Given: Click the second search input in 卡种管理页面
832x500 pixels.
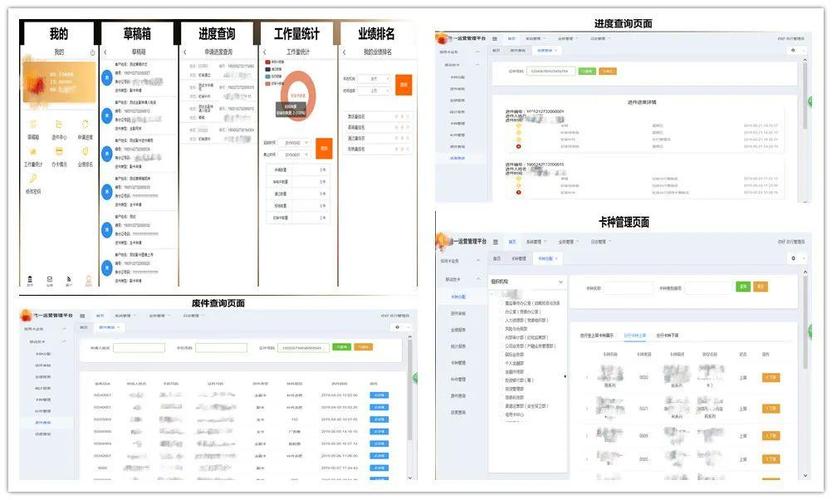Looking at the screenshot, I should click(x=710, y=288).
